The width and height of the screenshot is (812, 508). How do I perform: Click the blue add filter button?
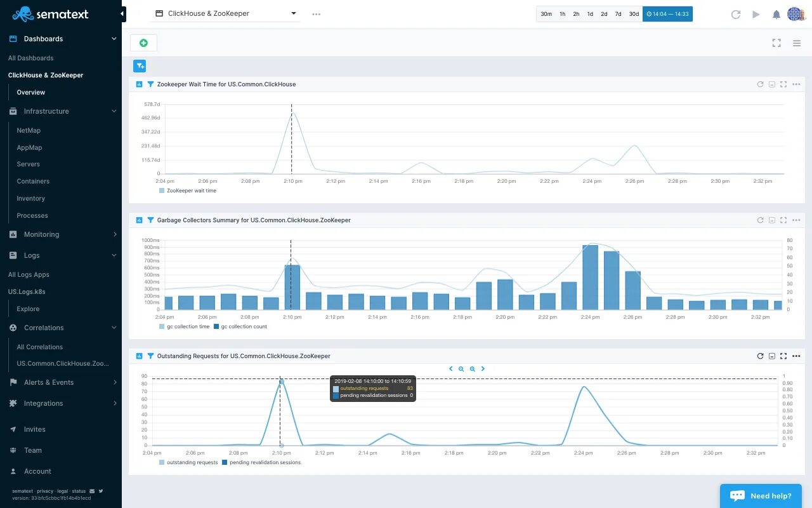click(x=140, y=66)
